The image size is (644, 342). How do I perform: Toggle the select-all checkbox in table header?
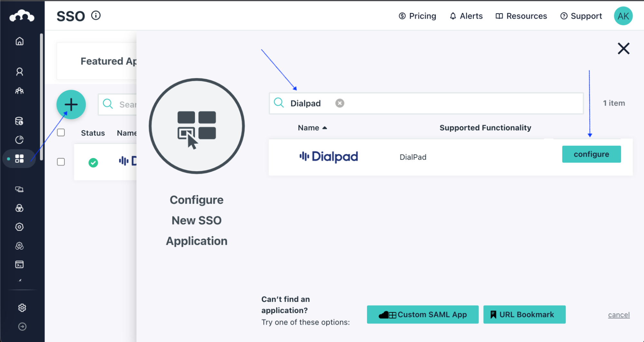point(61,133)
